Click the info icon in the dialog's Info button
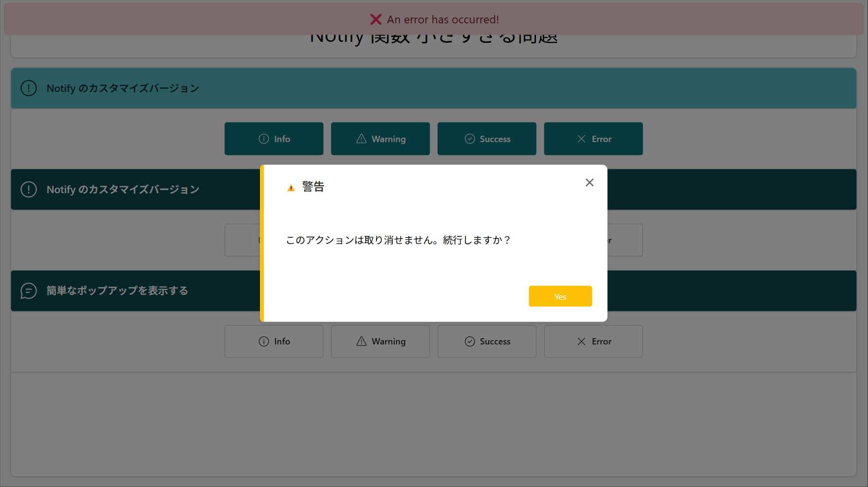The image size is (868, 487). coord(263,139)
